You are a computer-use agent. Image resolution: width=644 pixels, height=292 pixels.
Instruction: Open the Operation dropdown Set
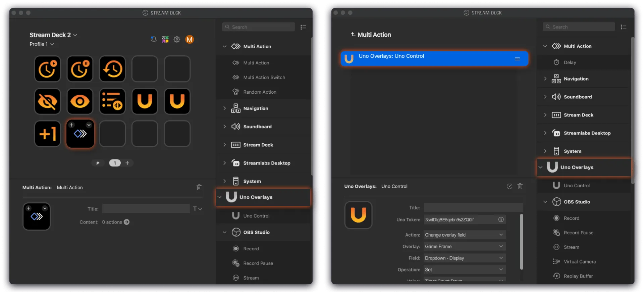(465, 270)
